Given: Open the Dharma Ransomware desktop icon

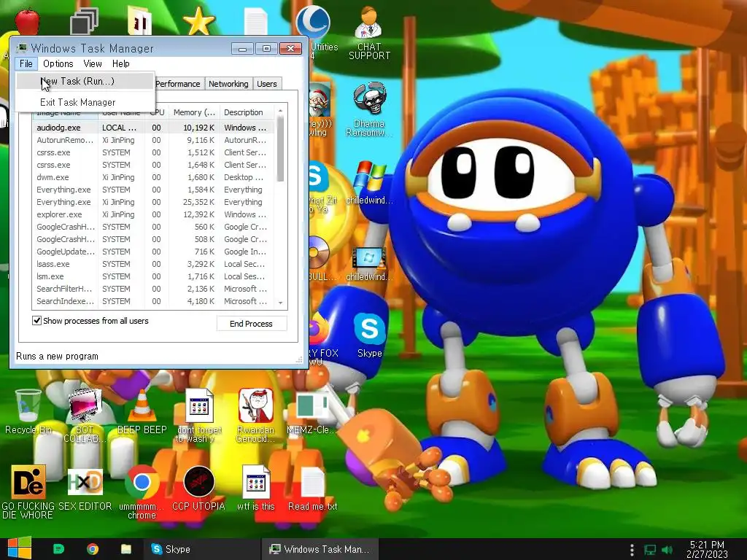Looking at the screenshot, I should 369,109.
